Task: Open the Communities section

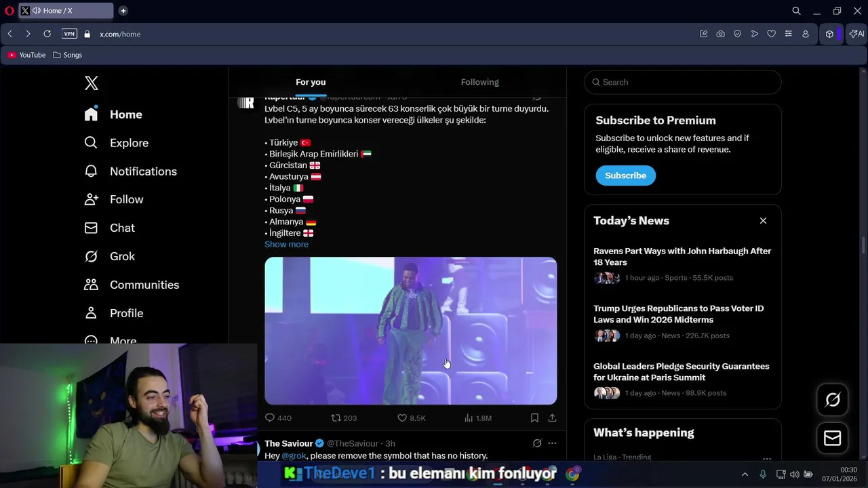Action: click(132, 285)
